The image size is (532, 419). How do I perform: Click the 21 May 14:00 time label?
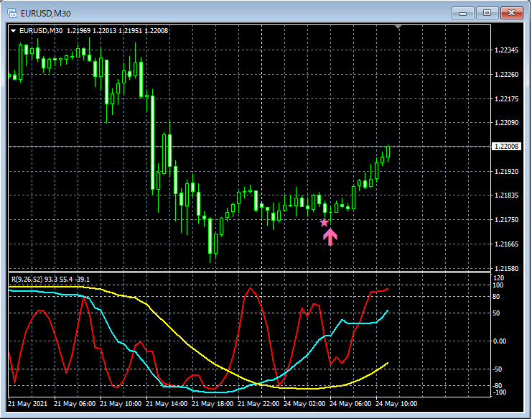(167, 404)
